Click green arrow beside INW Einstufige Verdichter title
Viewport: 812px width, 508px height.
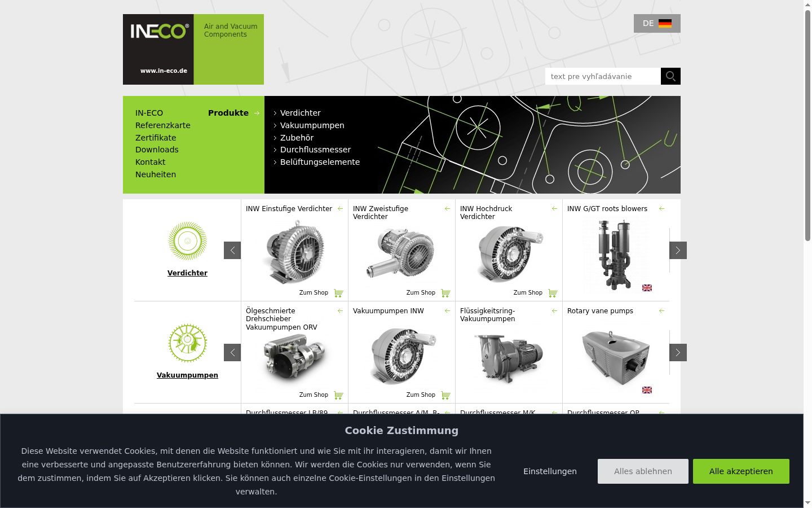pyautogui.click(x=340, y=209)
